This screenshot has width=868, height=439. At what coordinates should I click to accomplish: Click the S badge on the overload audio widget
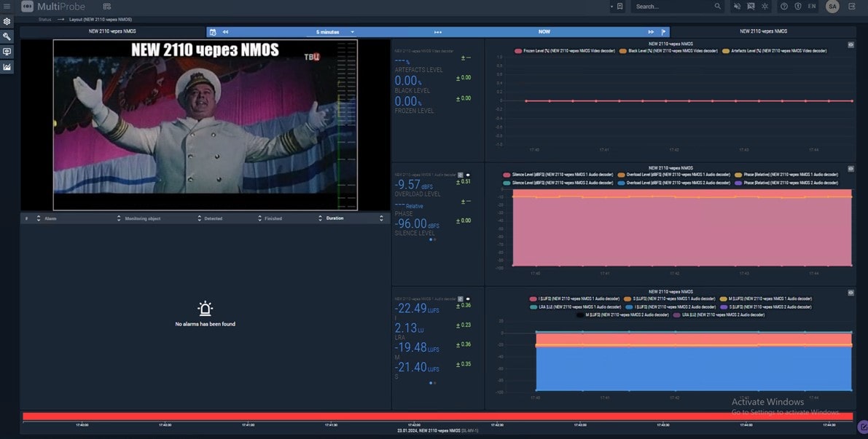[460, 175]
